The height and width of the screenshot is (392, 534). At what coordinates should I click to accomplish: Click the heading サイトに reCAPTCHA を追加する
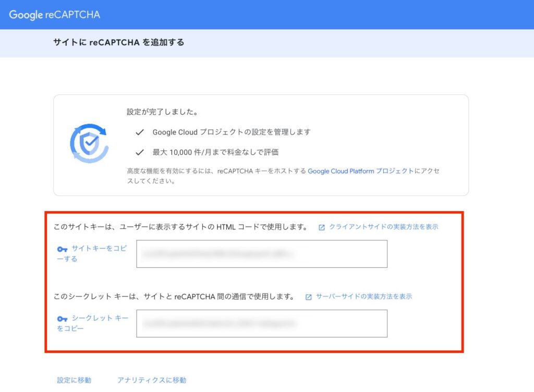(118, 43)
